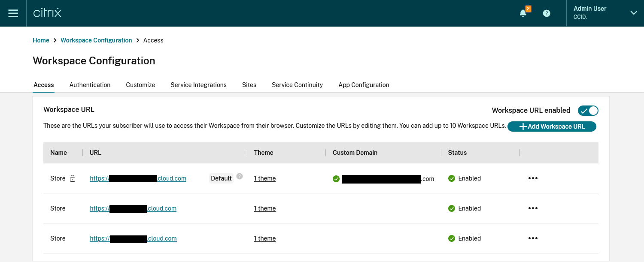This screenshot has height=262, width=644.
Task: Open the help question mark icon
Action: coord(547,13)
